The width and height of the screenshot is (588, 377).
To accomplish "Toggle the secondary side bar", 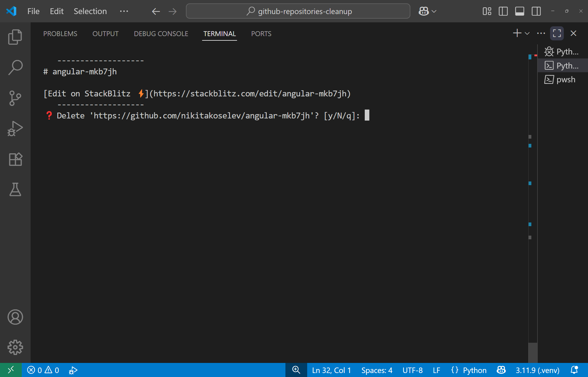I will tap(536, 11).
